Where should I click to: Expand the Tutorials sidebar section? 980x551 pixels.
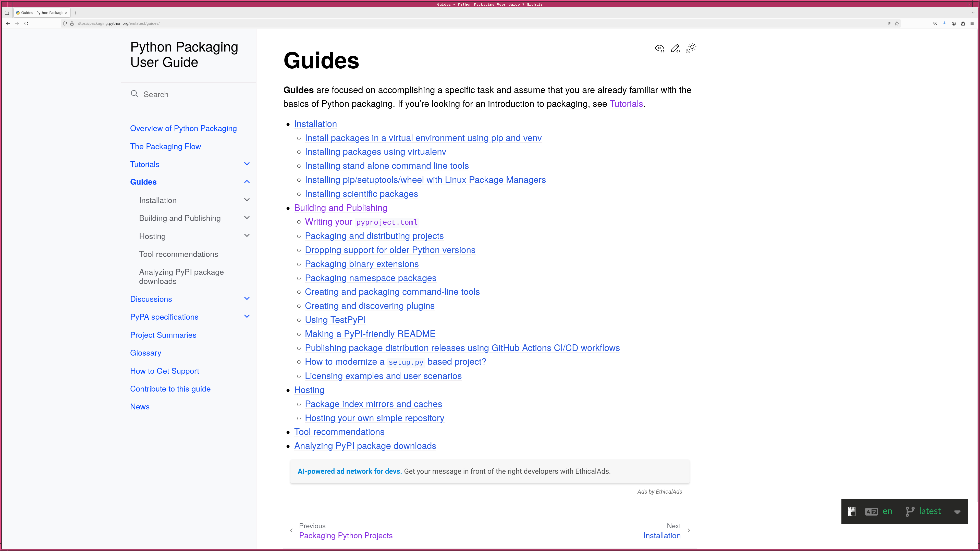pyautogui.click(x=247, y=164)
